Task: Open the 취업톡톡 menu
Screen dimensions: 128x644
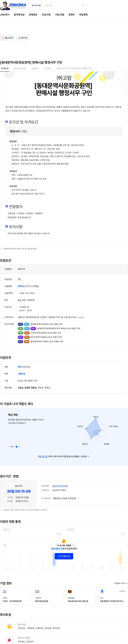Action: (x=83, y=15)
